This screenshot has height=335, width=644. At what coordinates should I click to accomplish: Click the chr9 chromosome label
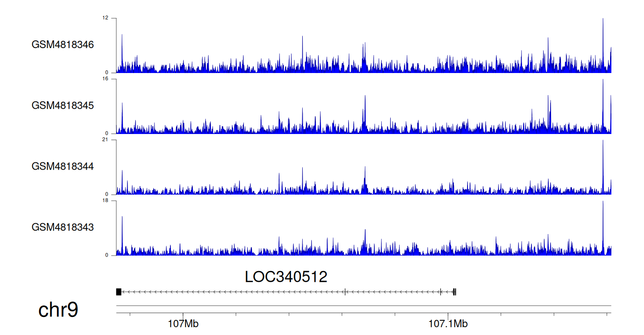tap(58, 310)
